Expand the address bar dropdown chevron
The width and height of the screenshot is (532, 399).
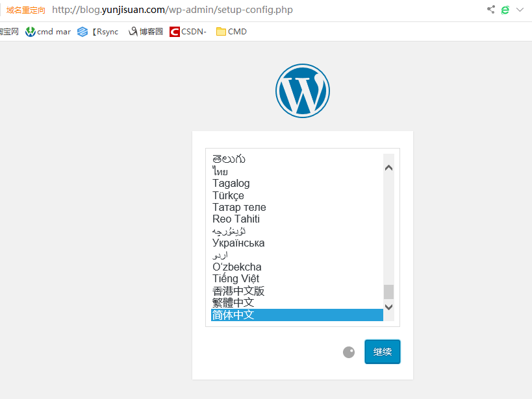point(520,10)
